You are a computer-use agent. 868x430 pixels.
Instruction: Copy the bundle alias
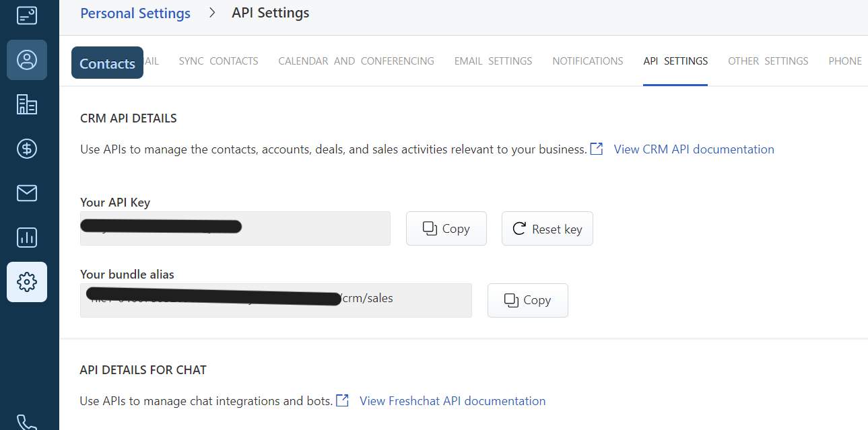527,300
